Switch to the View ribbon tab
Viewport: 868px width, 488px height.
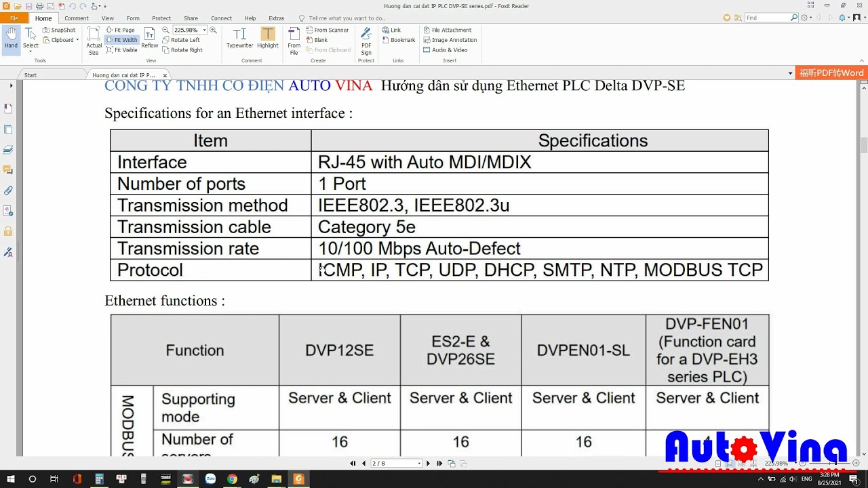coord(108,18)
